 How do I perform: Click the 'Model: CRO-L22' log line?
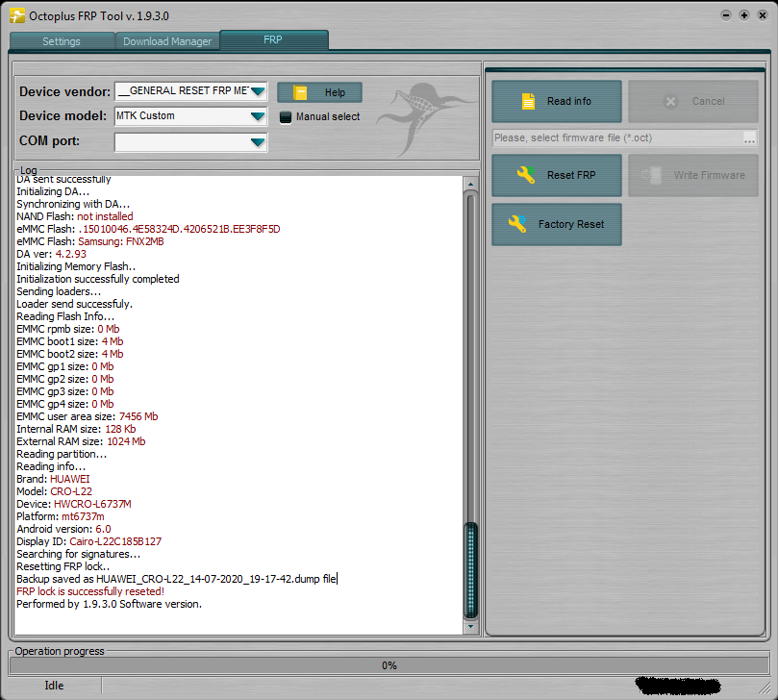[55, 491]
